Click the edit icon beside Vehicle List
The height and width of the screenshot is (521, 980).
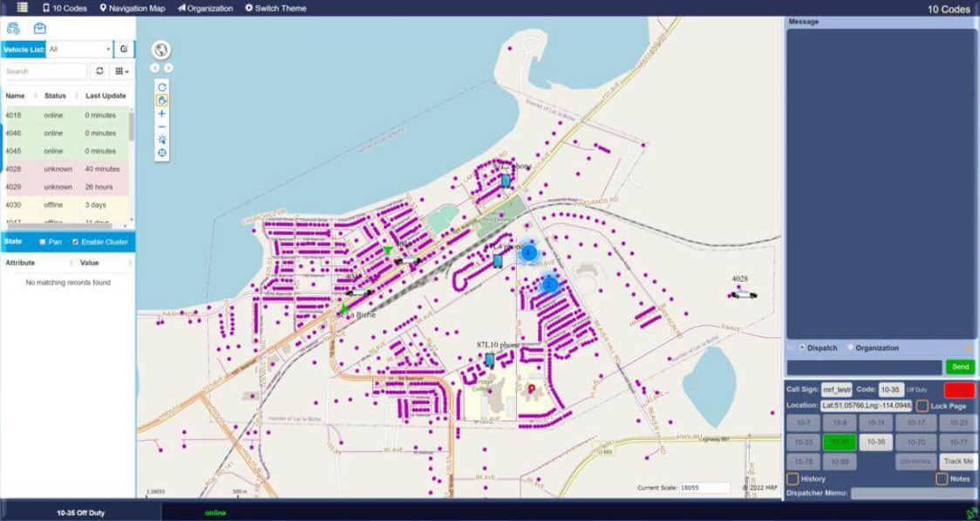(x=124, y=50)
